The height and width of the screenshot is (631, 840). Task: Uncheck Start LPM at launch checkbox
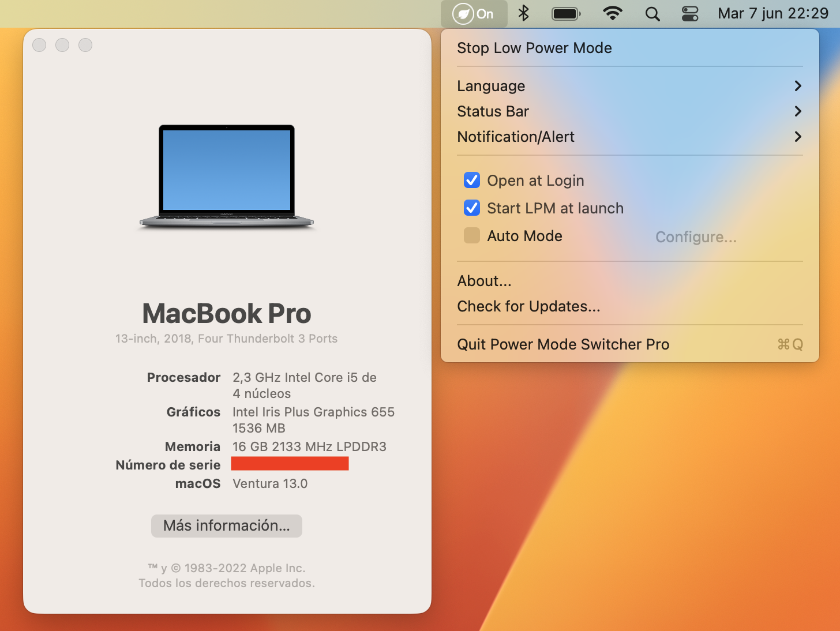[472, 208]
